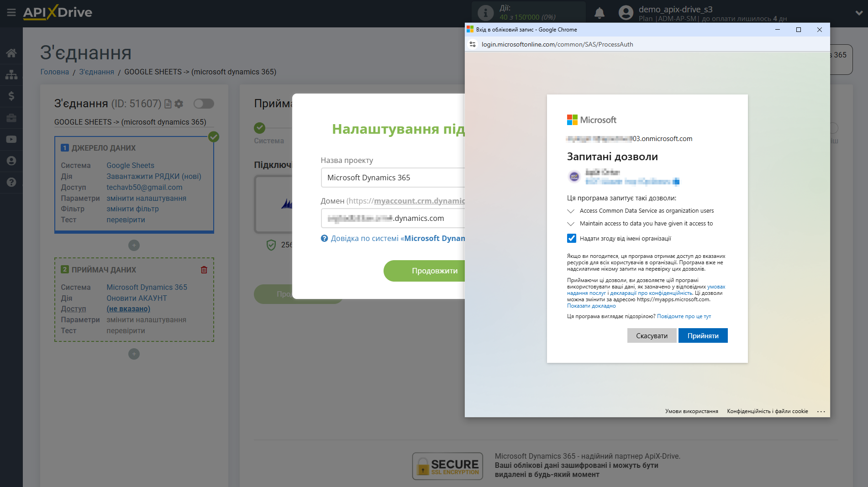
Task: Click the Прийняти button
Action: pos(703,335)
